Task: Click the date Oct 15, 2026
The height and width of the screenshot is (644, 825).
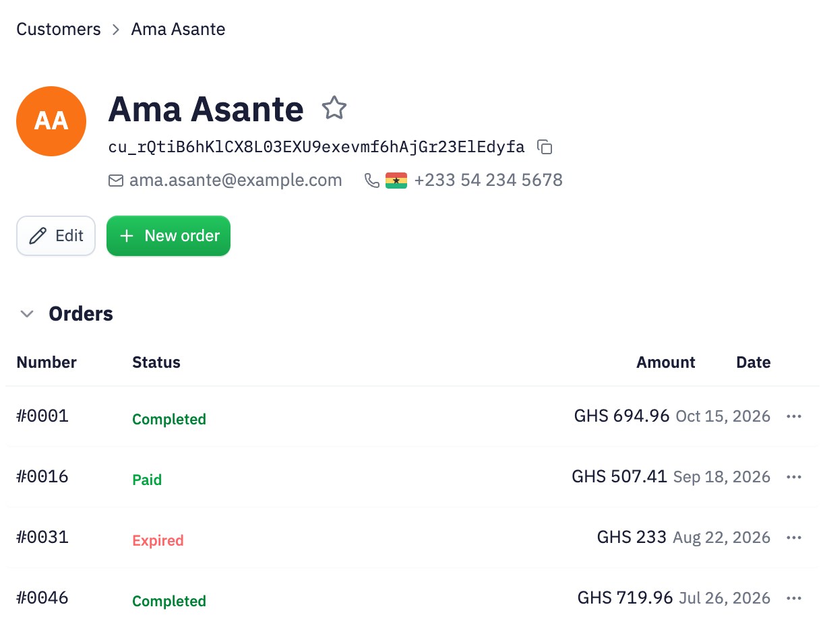Action: click(723, 416)
